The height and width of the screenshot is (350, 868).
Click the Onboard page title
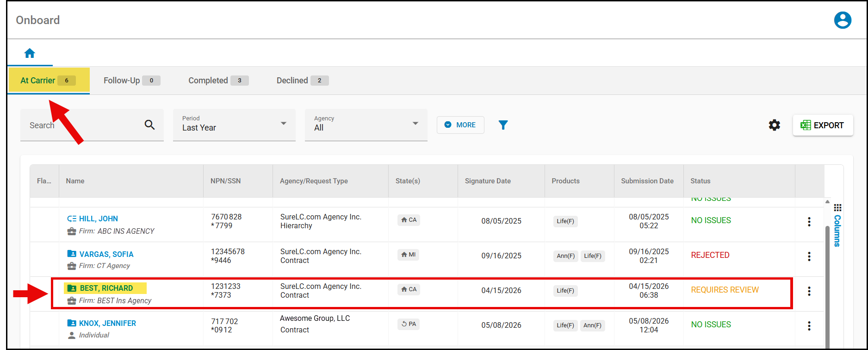(x=38, y=20)
